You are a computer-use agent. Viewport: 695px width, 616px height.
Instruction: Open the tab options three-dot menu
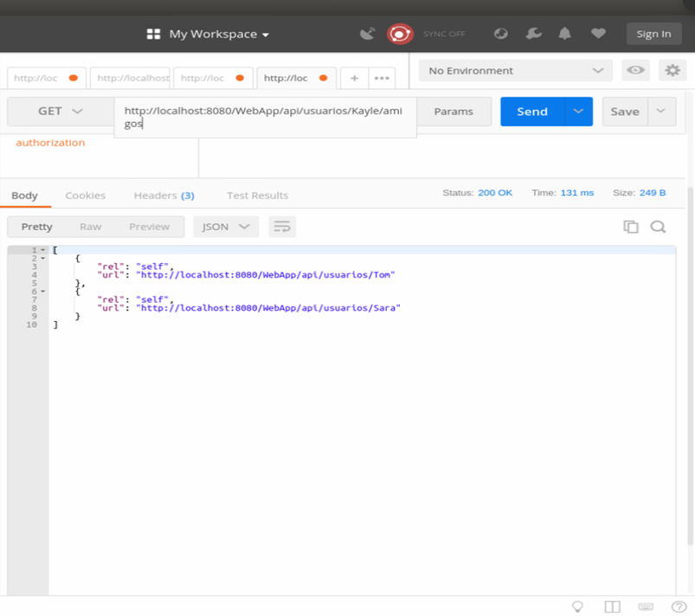pos(382,78)
